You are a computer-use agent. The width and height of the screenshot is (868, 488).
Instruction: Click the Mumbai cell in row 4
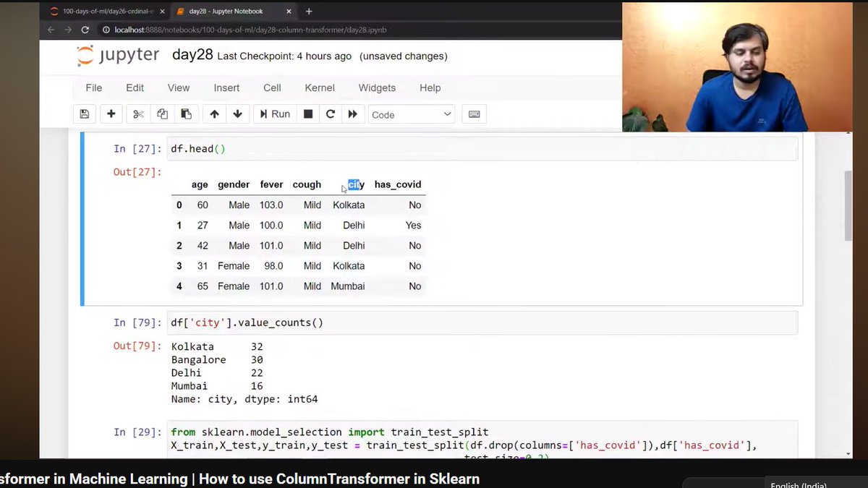[348, 286]
